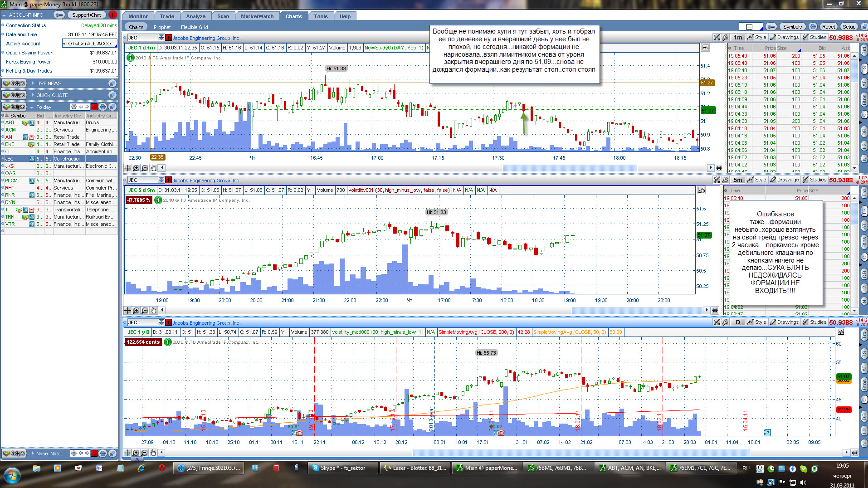
Task: Open Gadgets menu next to Live News
Action: point(14,83)
